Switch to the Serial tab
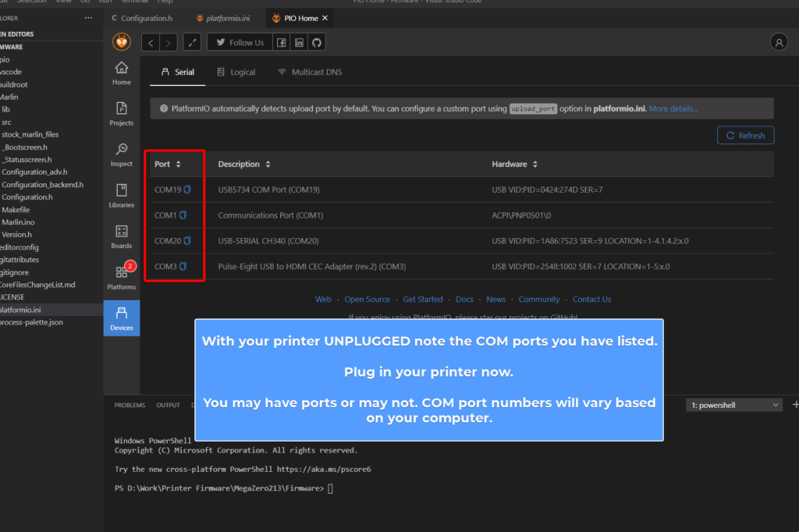Image resolution: width=799 pixels, height=532 pixels. tap(177, 73)
